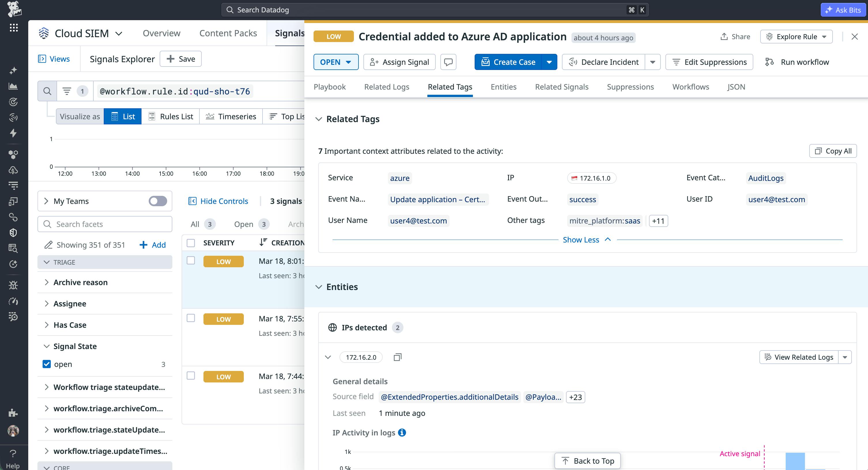Viewport: 868px width, 470px height.
Task: Copy the IP address 172.16.2.0
Action: (x=398, y=357)
